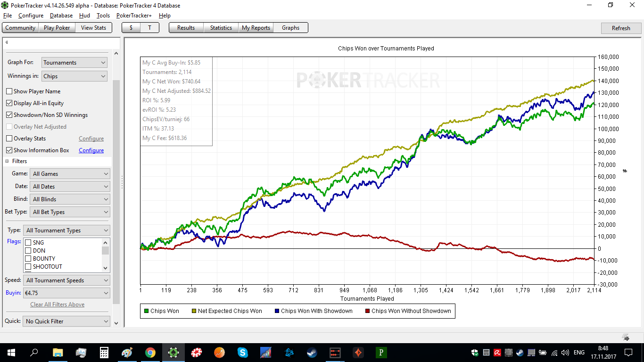Open Tournament Types dropdown
Screen dimensions: 644x362
[x=66, y=230]
